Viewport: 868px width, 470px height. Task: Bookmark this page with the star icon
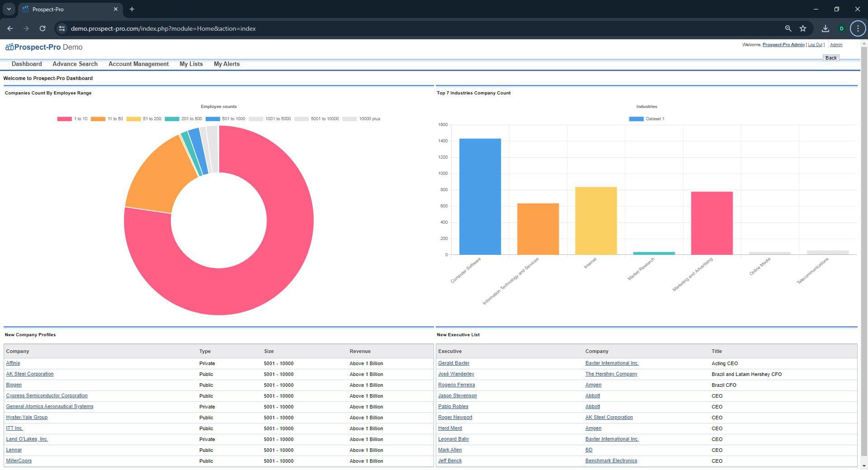[x=803, y=28]
